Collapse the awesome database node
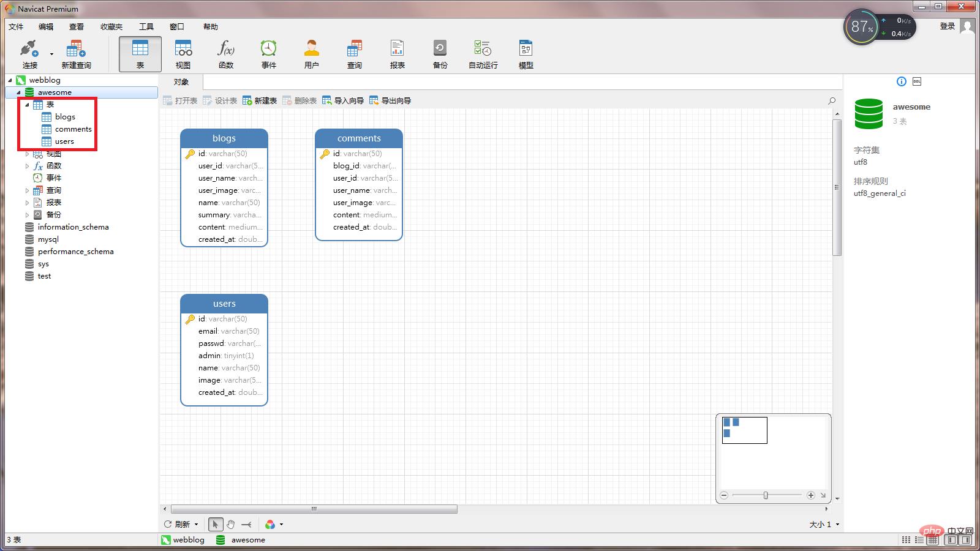Image resolution: width=980 pixels, height=551 pixels. [19, 92]
